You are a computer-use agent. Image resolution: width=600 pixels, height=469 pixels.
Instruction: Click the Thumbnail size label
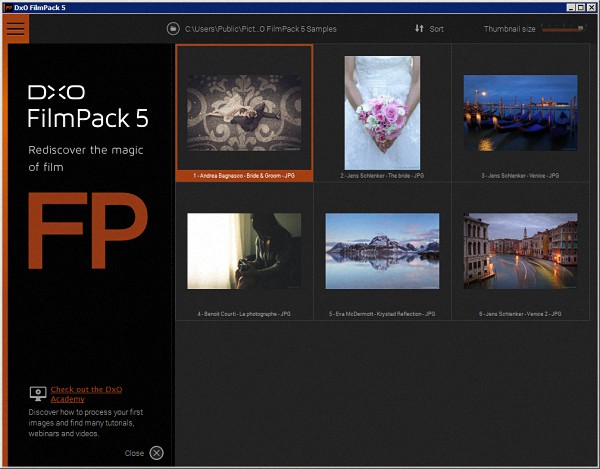509,29
